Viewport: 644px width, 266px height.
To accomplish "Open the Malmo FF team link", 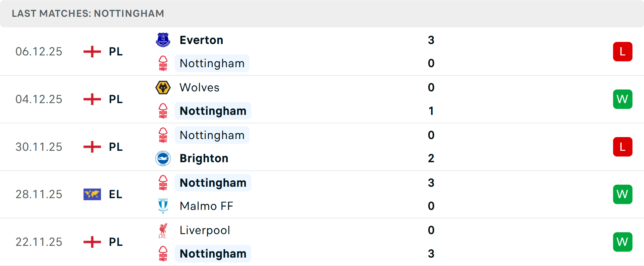I will (206, 206).
